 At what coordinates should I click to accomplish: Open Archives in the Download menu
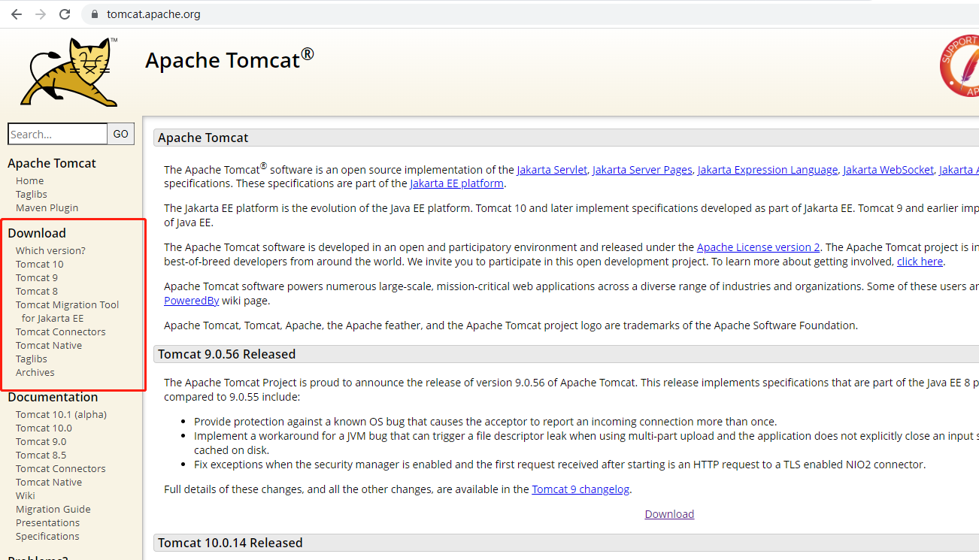click(35, 372)
